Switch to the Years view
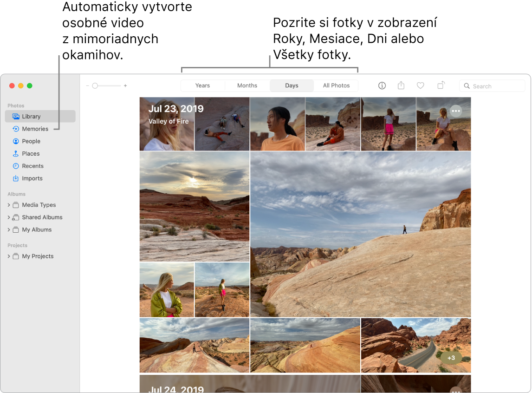532x393 pixels. [202, 85]
